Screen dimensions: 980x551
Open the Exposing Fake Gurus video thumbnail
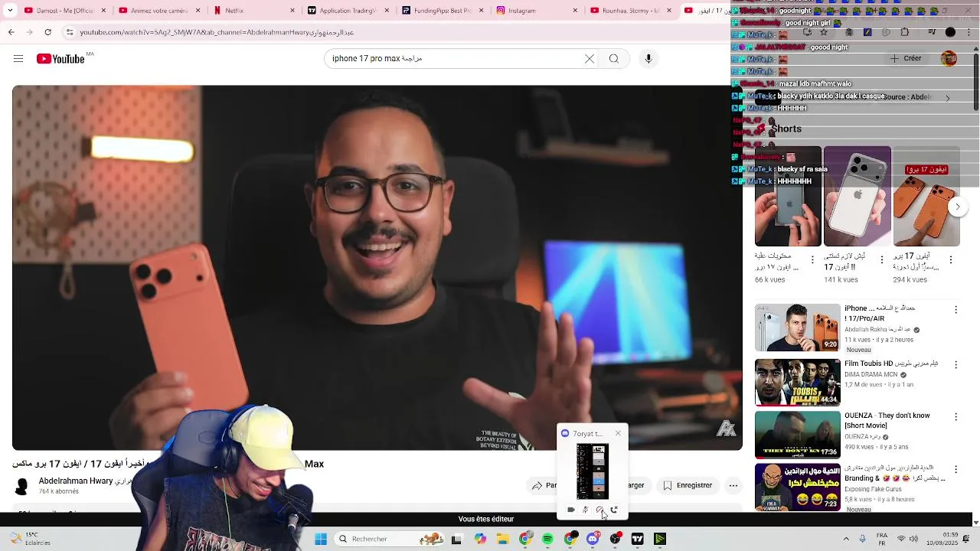click(798, 489)
